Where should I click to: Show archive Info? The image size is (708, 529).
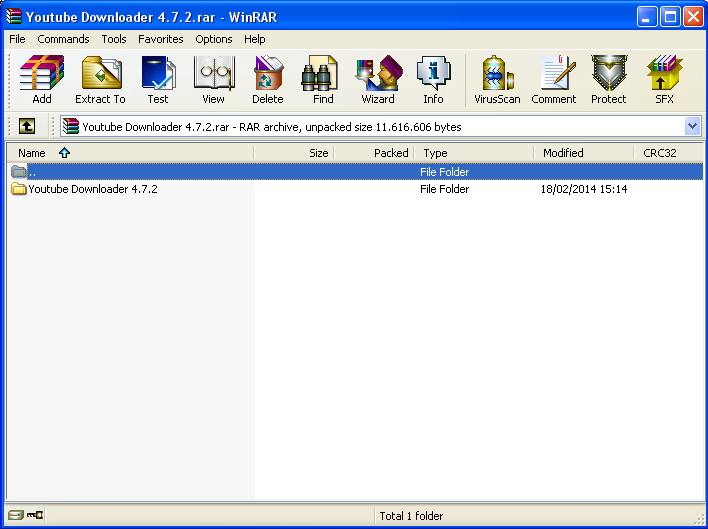(x=433, y=80)
